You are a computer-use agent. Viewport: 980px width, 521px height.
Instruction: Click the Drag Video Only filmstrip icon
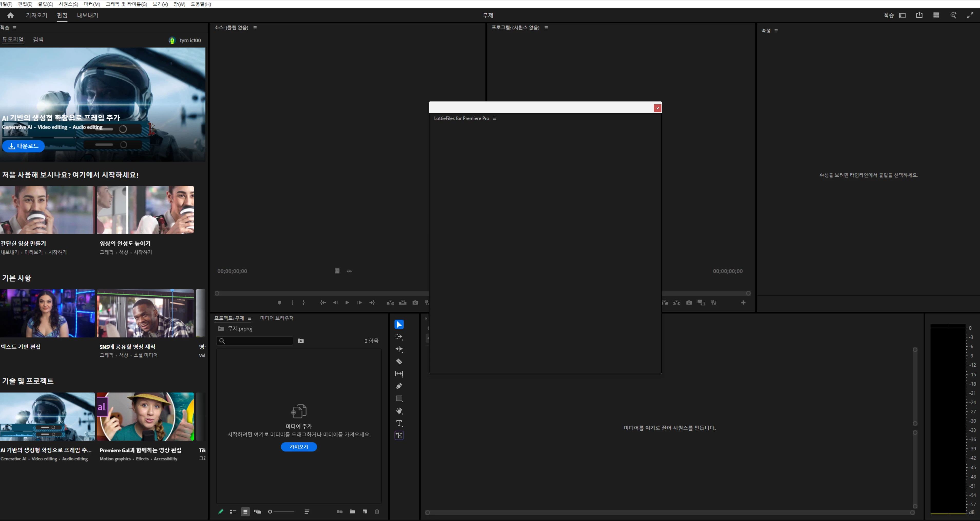tap(337, 271)
